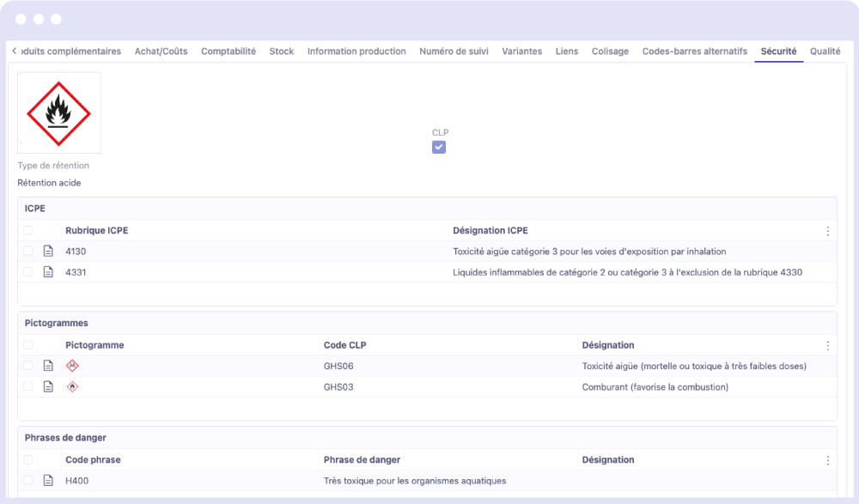Open ICPE table three-dot options menu
The image size is (859, 504).
click(827, 231)
